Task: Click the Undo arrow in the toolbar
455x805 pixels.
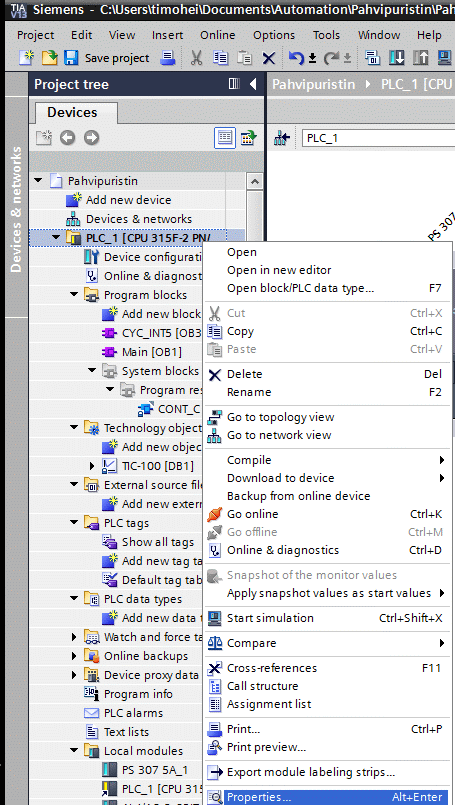Action: pyautogui.click(x=296, y=58)
